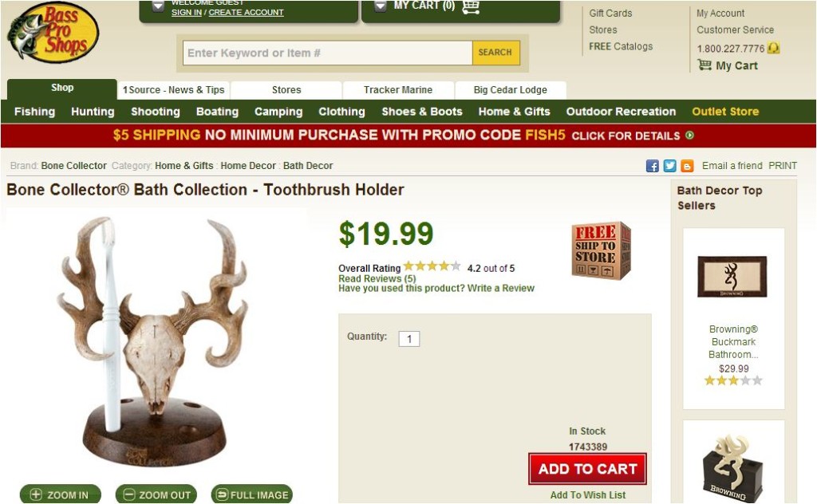
Task: Open the Fishing category menu
Action: 34,112
